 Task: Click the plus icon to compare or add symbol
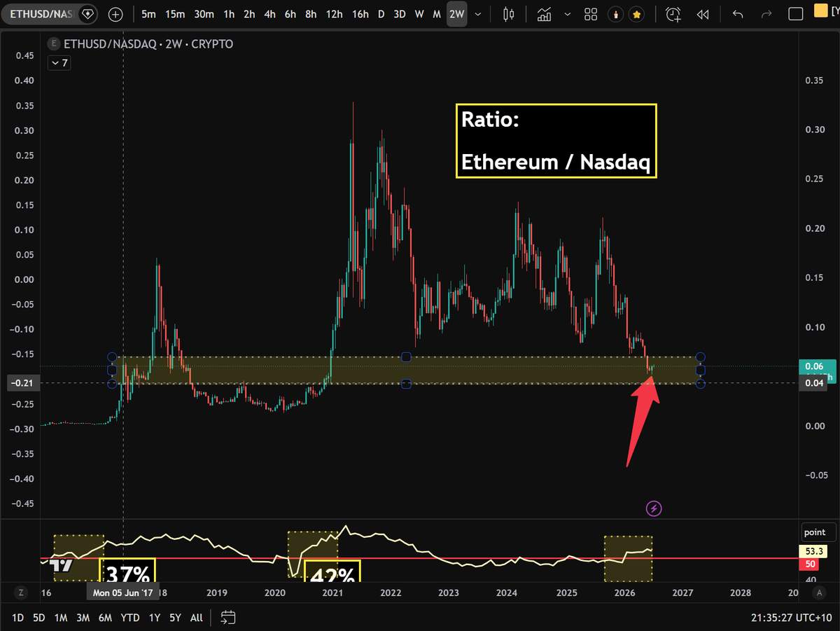(115, 14)
